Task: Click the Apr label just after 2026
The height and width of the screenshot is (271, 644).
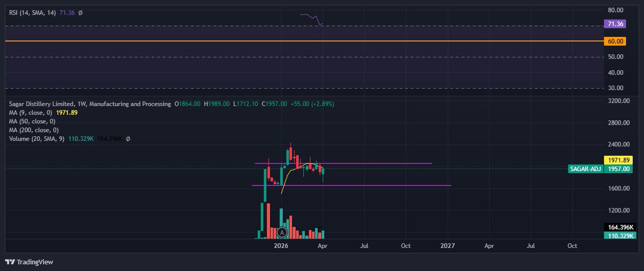Action: [322, 245]
